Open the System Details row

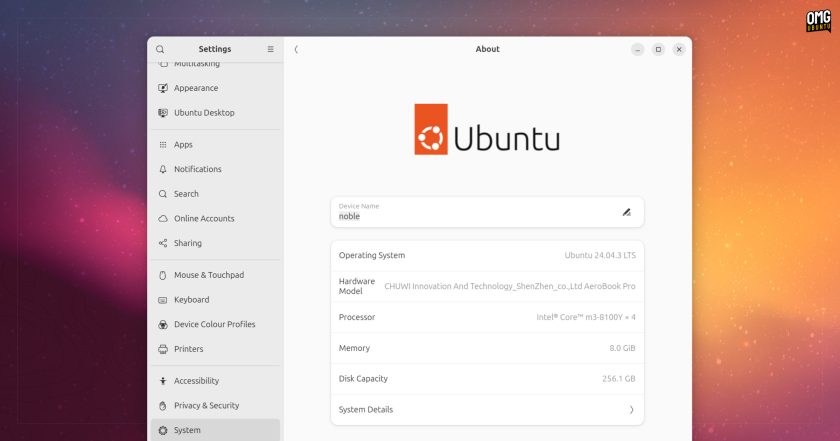pyautogui.click(x=487, y=410)
